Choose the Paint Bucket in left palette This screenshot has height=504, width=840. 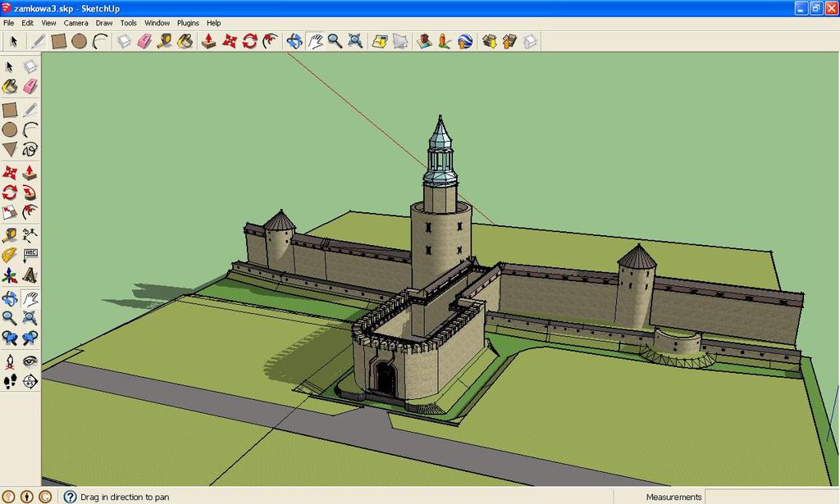(x=10, y=86)
